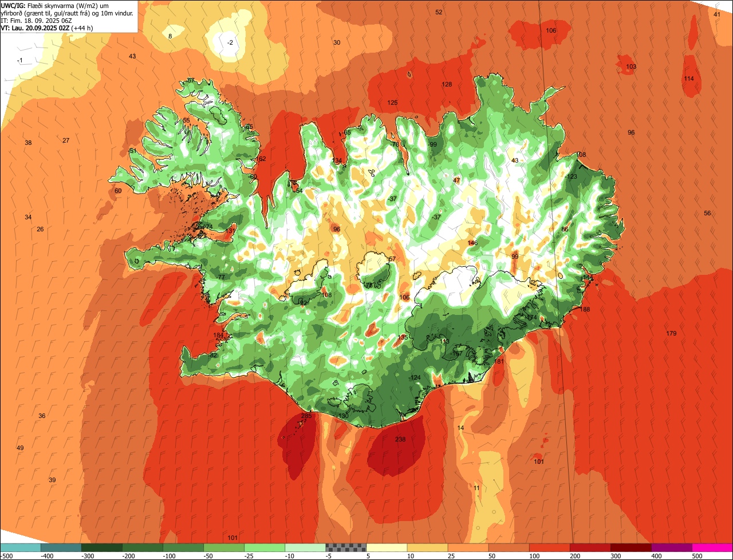The width and height of the screenshot is (733, 560).
Task: Click the value 134 in the northern fjord
Action: (x=337, y=160)
